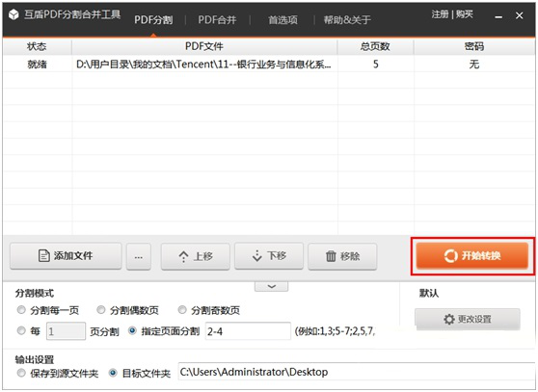Click the app logo cube icon
Viewport: 538px width, 392px height.
(13, 14)
